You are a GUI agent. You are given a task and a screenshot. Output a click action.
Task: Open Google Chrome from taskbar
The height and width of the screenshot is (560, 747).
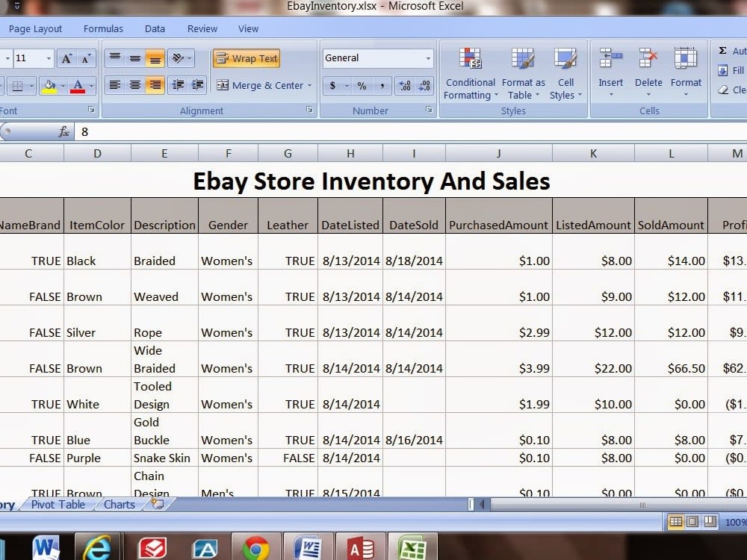coord(255,548)
